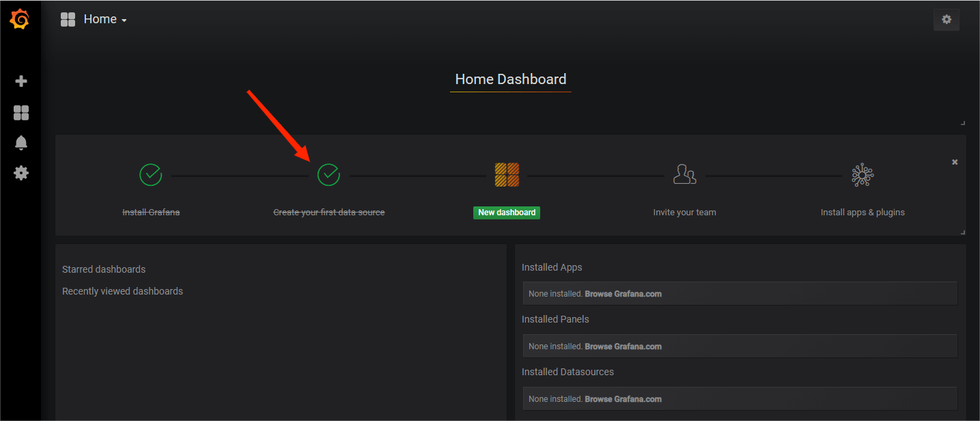This screenshot has height=421, width=980.
Task: Click the Installed Panels heading
Action: tap(555, 319)
